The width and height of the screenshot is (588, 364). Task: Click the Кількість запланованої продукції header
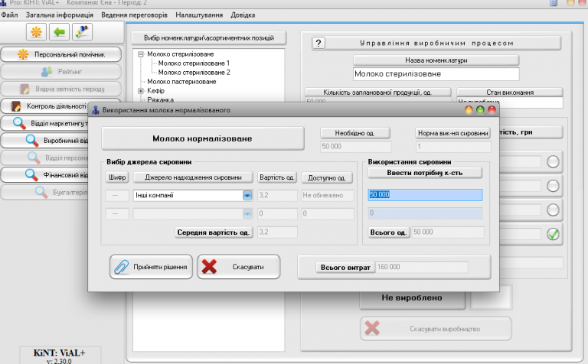click(377, 92)
